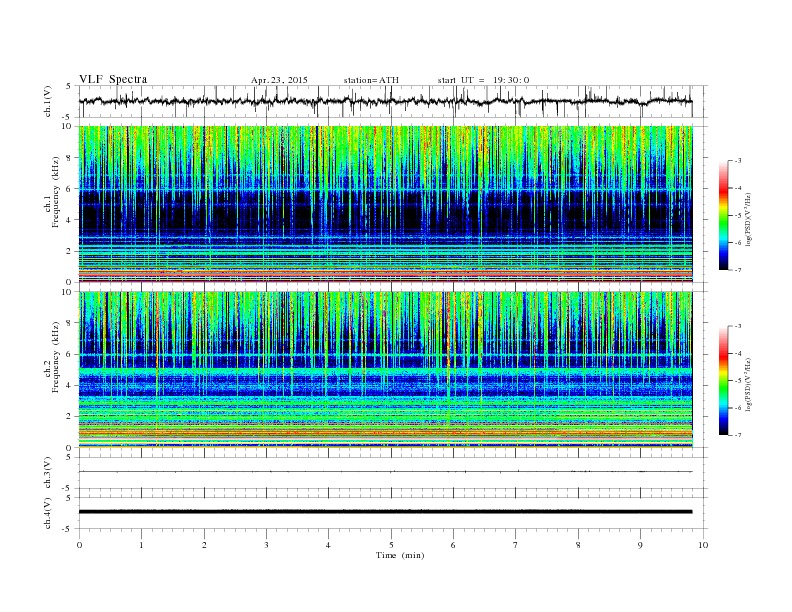Click time axis tick label "4"
Image resolution: width=792 pixels, height=612 pixels.
(328, 545)
